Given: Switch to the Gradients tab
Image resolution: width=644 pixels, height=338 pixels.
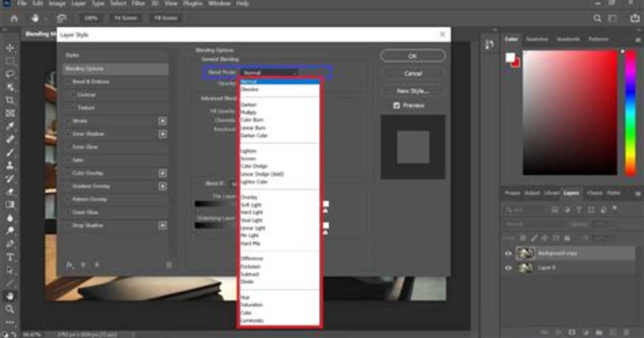Looking at the screenshot, I should [x=568, y=39].
